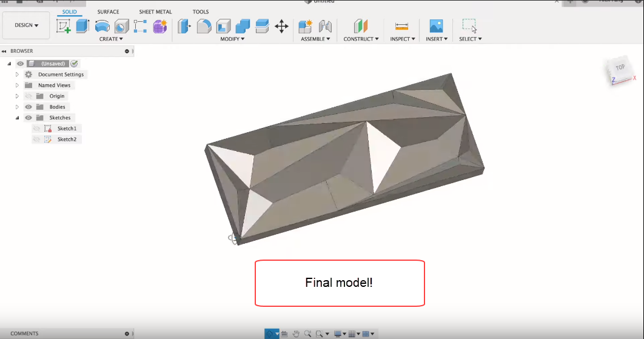
Task: Toggle visibility eye of (Unsaved) component
Action: tap(20, 64)
